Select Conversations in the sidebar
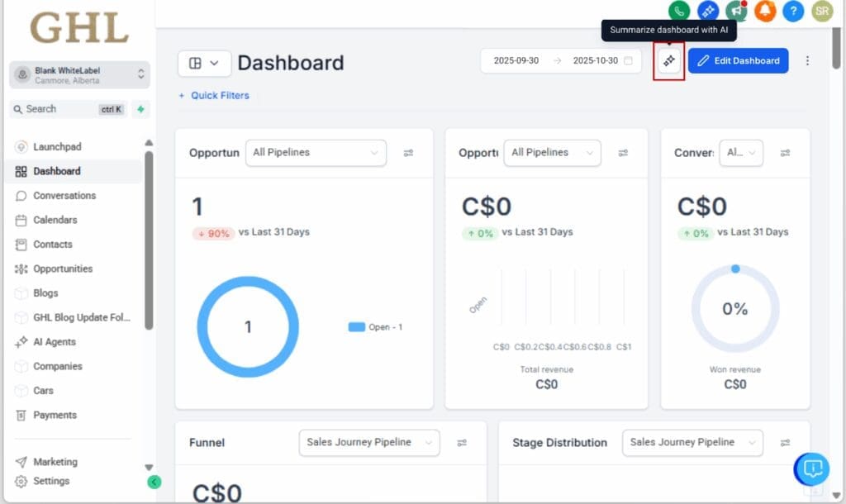The height and width of the screenshot is (504, 846). 64,195
